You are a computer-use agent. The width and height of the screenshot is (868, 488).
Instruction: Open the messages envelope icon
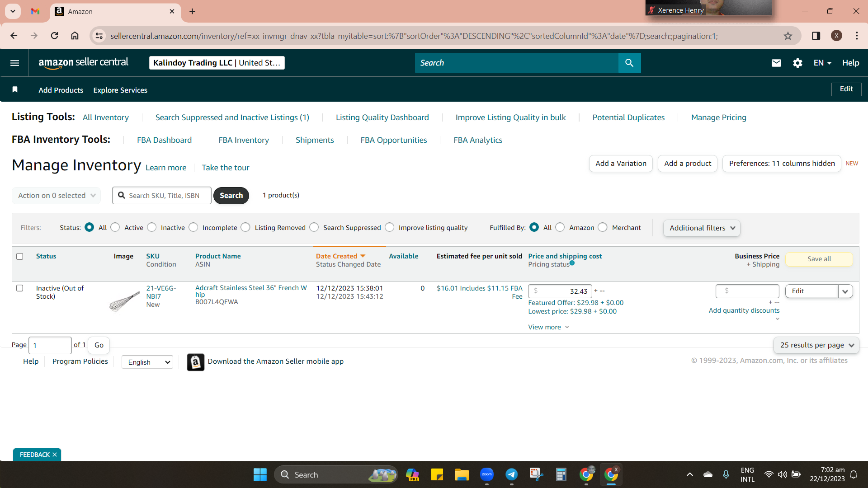(x=776, y=63)
